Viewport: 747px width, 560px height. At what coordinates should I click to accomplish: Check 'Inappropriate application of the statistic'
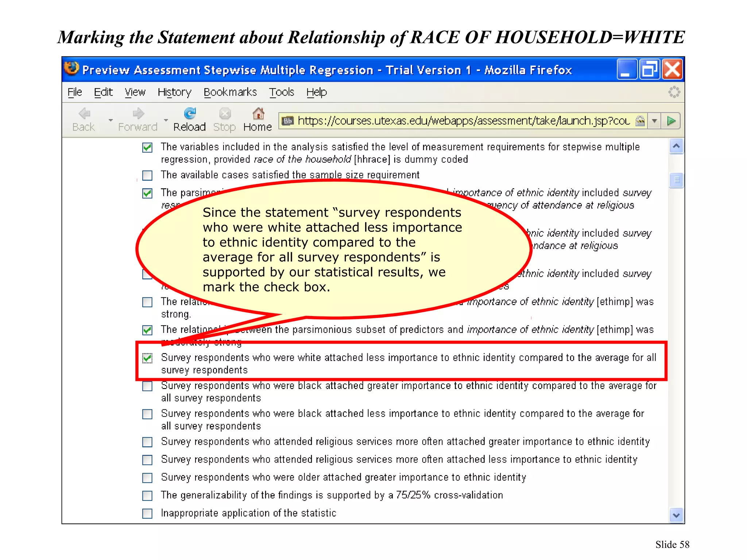(x=147, y=514)
